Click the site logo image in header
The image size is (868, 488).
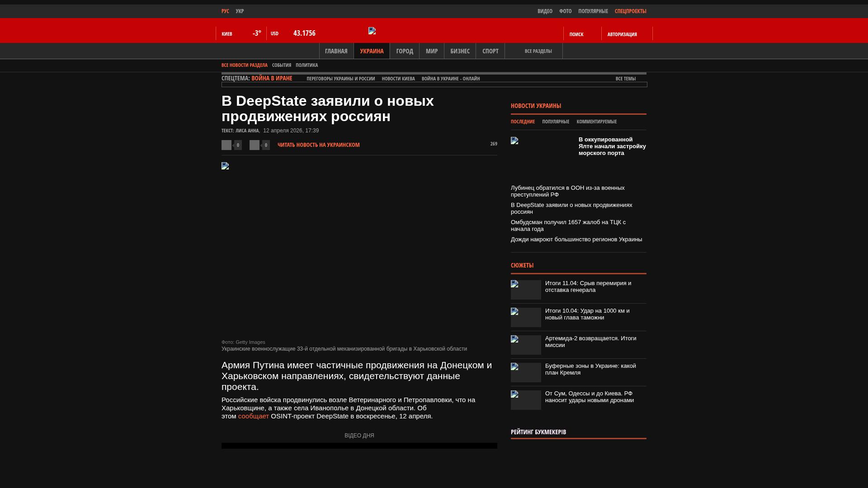coord(372,31)
